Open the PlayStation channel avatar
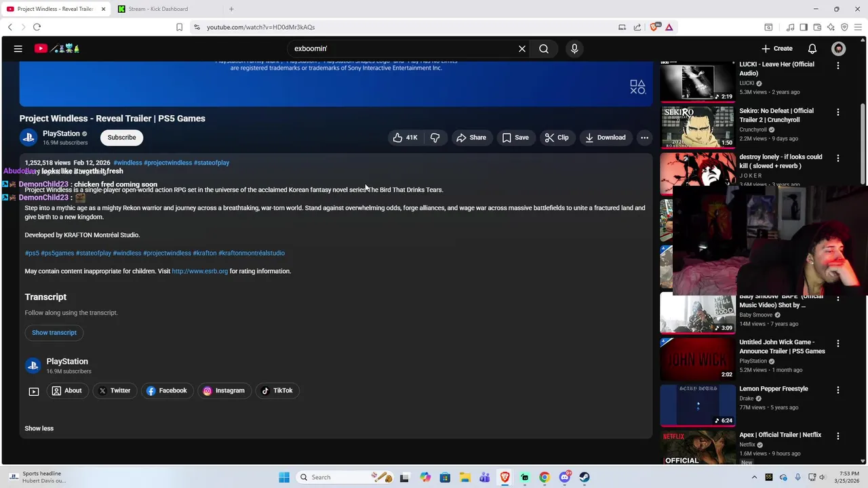Screen dimensions: 868x488 pyautogui.click(x=28, y=138)
